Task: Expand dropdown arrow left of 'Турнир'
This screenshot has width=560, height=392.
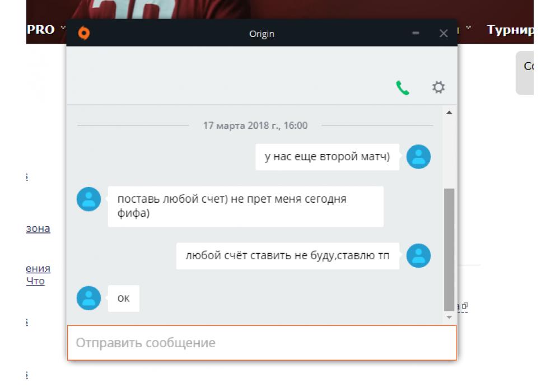Action: [469, 27]
